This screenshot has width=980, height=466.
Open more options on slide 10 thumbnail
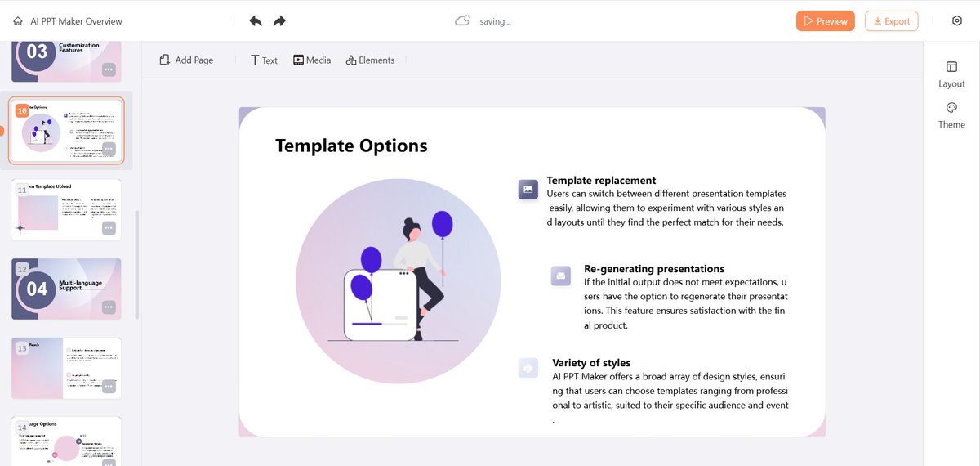pyautogui.click(x=109, y=149)
